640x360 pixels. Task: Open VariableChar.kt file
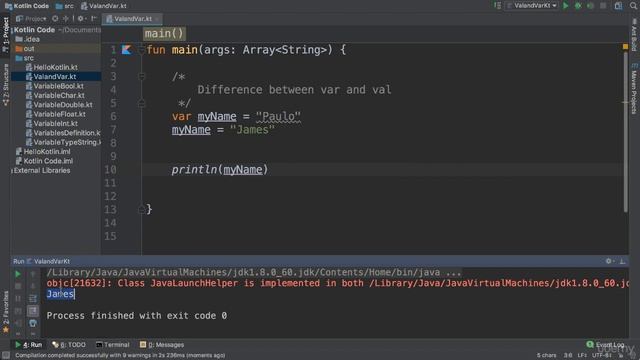point(55,96)
